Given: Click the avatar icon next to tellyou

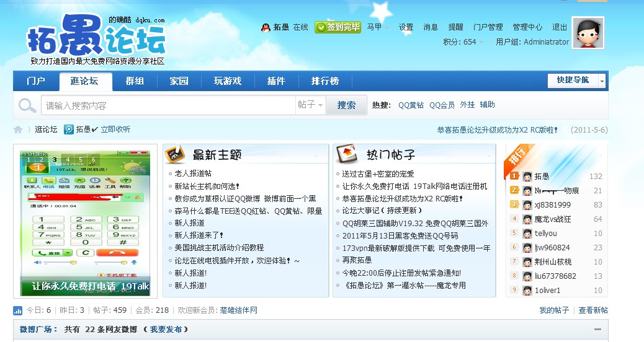Looking at the screenshot, I should [x=527, y=234].
